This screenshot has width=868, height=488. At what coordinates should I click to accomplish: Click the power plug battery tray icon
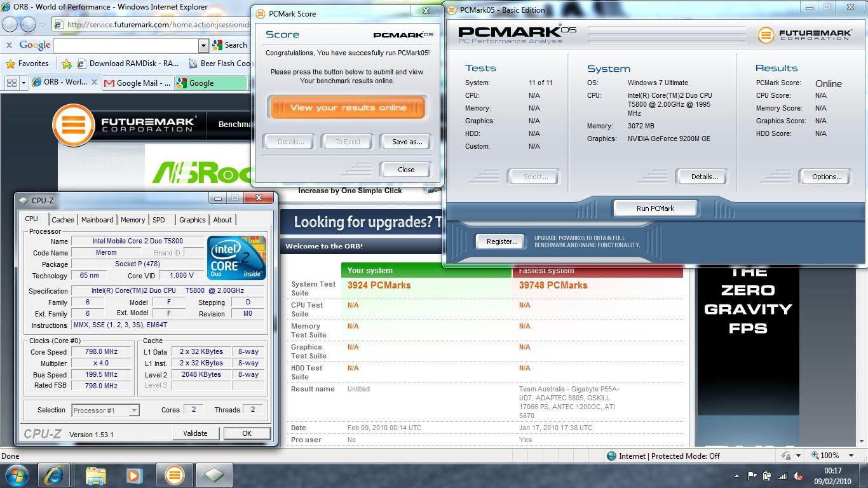pyautogui.click(x=768, y=475)
